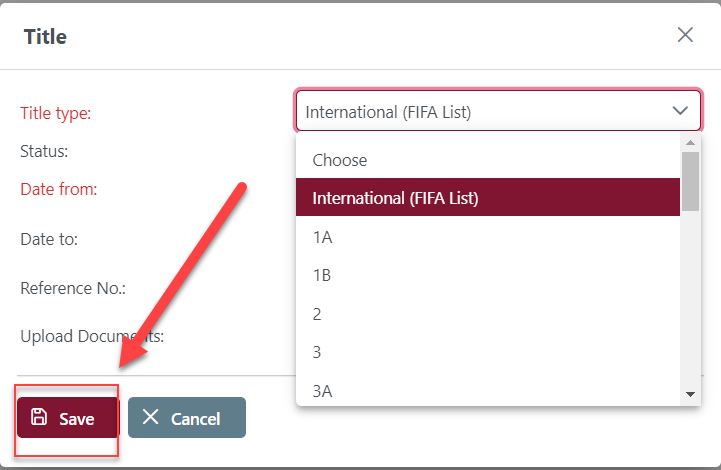Choose the 1B title type

pyautogui.click(x=488, y=275)
